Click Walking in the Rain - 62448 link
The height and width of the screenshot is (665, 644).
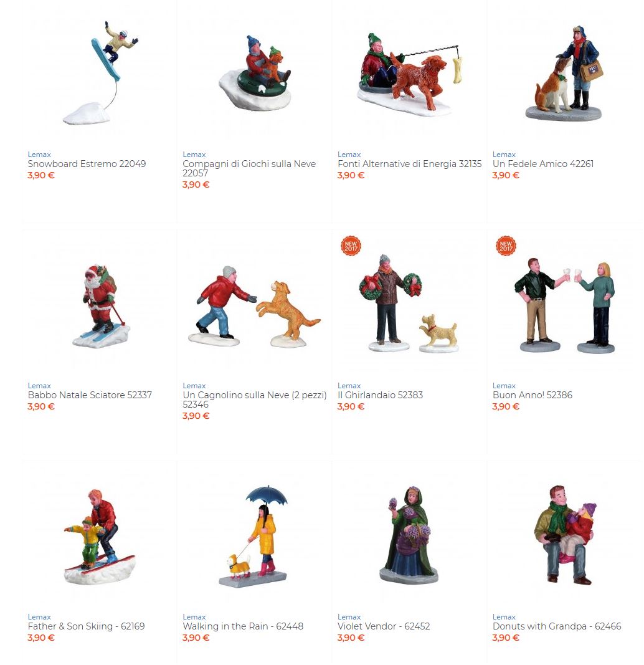[x=243, y=626]
